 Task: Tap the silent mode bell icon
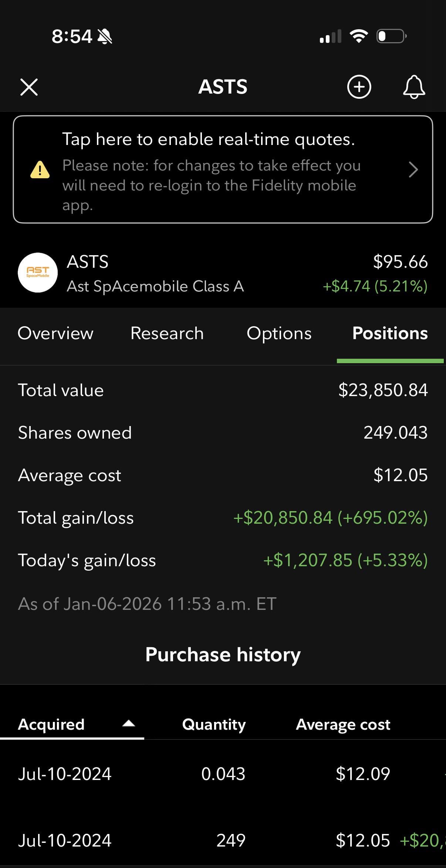tap(105, 37)
